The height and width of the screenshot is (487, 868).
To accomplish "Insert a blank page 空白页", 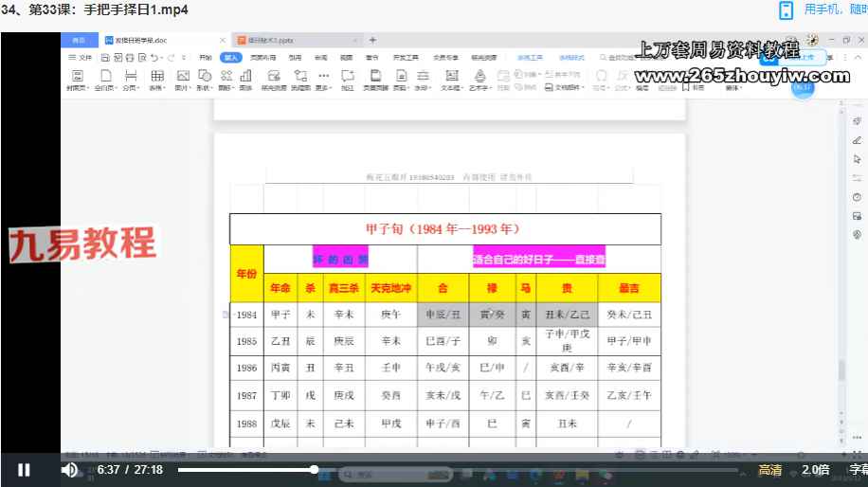I will pyautogui.click(x=105, y=80).
